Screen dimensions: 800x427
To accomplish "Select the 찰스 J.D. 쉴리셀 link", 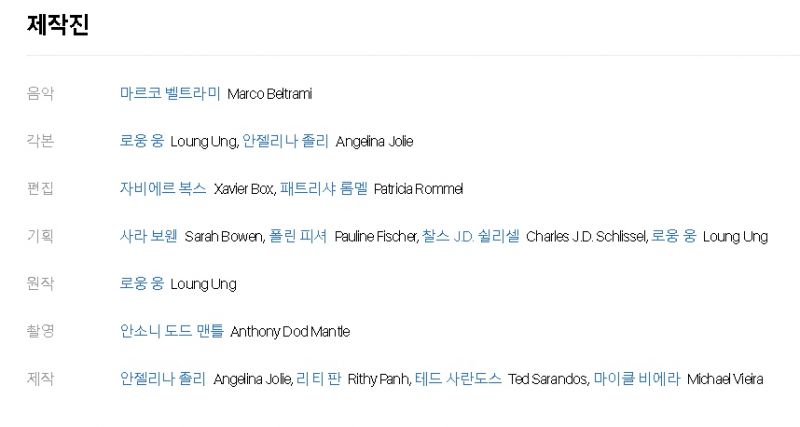I will click(x=470, y=236).
